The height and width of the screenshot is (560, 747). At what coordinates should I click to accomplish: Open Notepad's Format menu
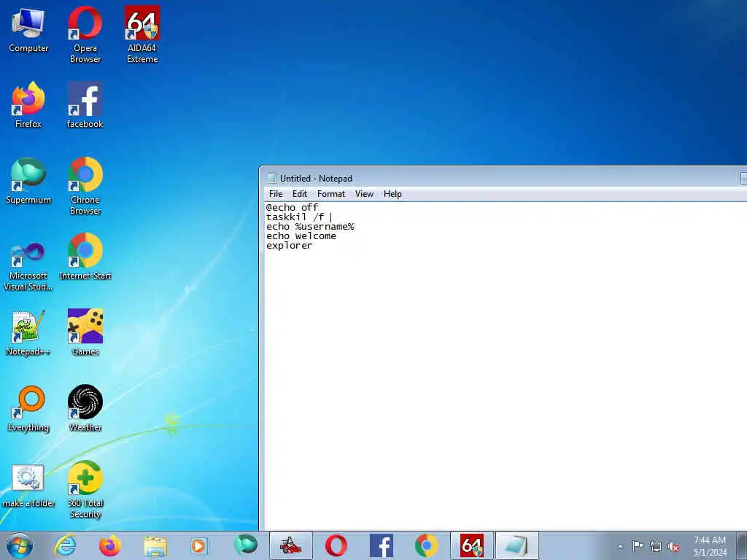(x=331, y=194)
